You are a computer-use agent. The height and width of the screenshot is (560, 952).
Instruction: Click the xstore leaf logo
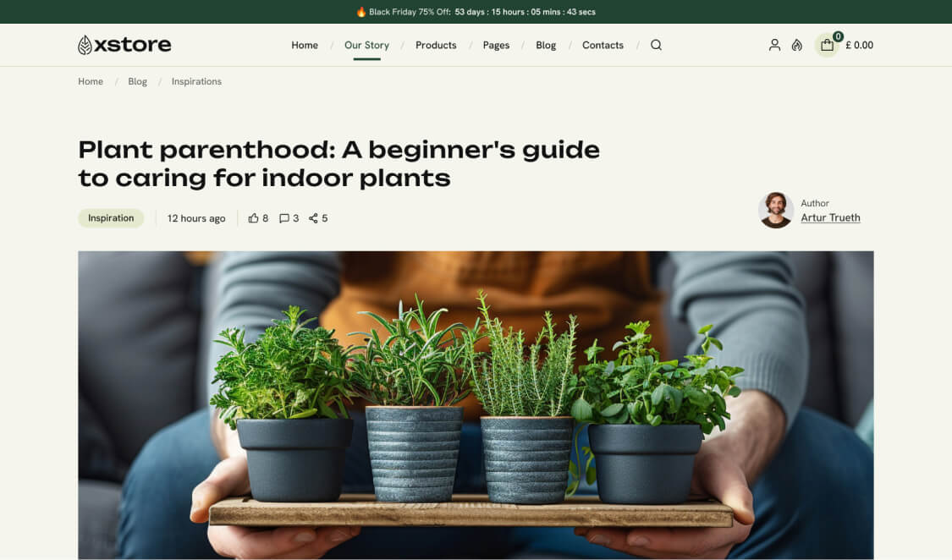(124, 45)
